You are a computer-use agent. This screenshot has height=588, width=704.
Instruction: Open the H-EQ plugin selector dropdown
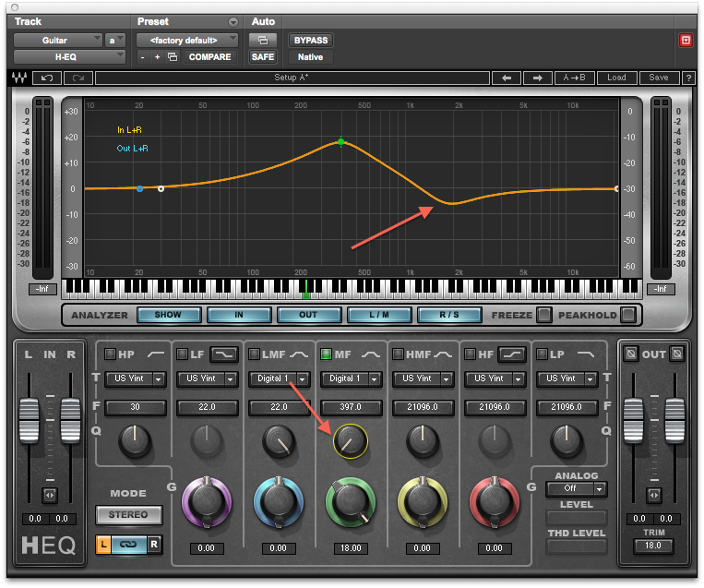tap(69, 57)
